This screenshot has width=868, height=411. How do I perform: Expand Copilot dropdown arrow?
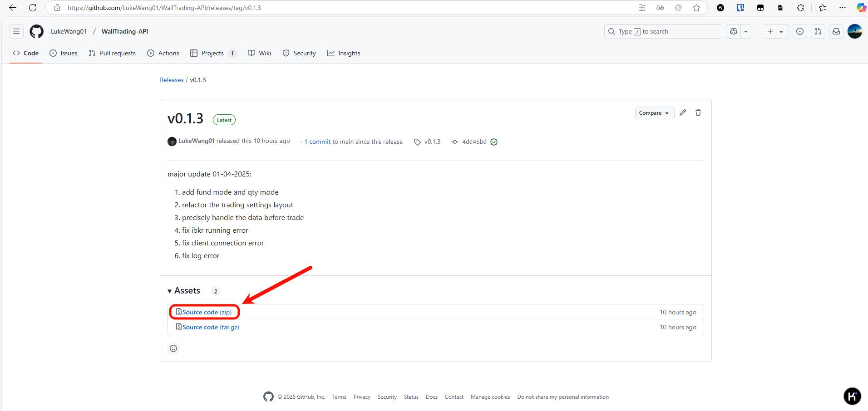(x=746, y=31)
